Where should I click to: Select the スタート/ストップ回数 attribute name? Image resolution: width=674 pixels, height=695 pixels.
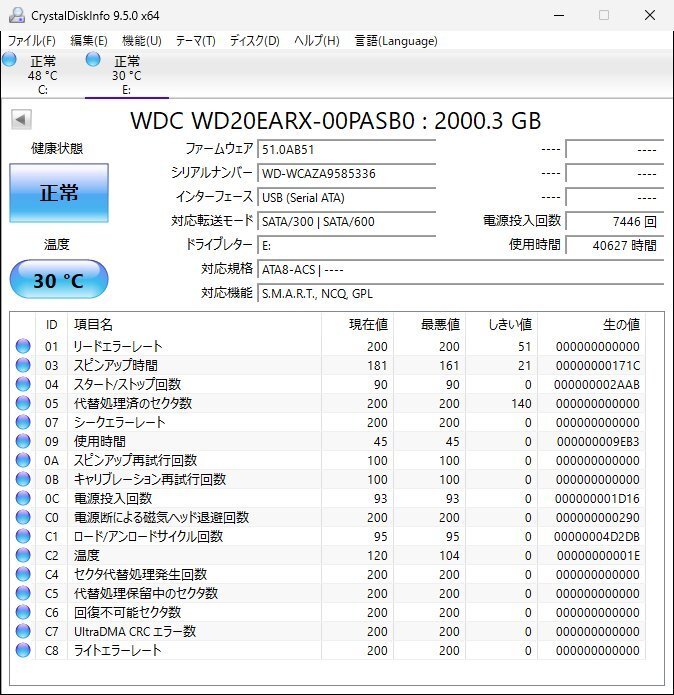point(128,384)
